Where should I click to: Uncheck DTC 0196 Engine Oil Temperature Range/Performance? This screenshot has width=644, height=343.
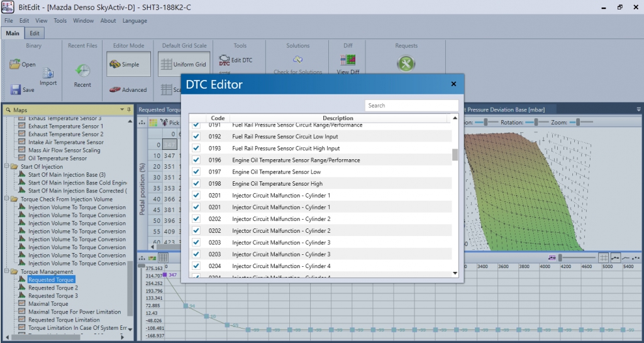pos(196,160)
